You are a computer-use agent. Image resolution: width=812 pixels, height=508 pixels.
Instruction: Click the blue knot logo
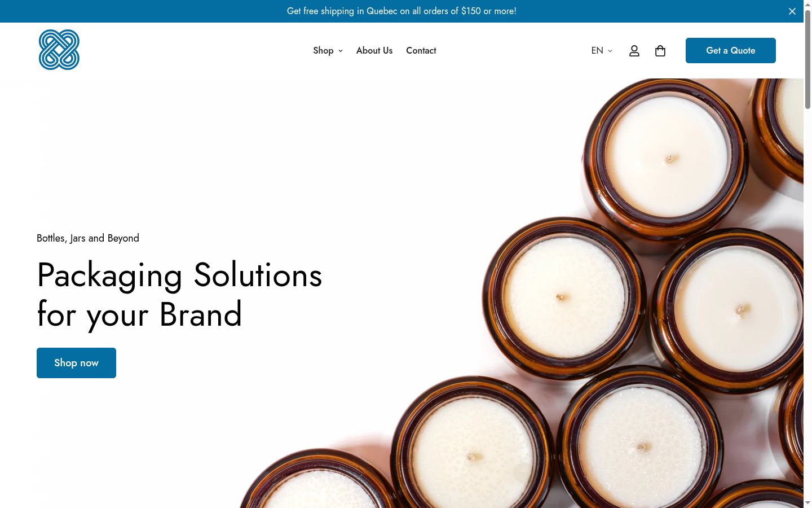coord(59,50)
